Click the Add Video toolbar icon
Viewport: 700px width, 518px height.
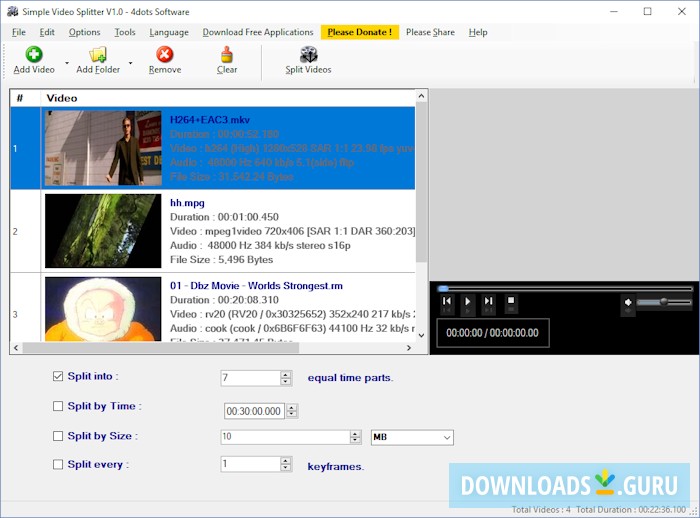click(x=34, y=55)
